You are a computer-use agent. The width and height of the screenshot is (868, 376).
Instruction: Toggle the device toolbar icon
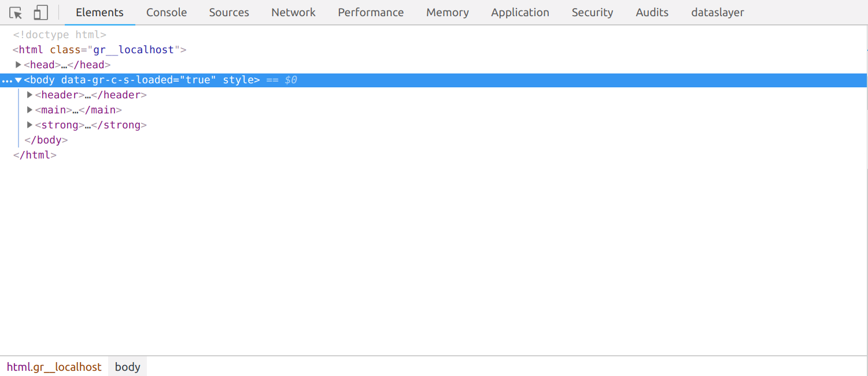click(40, 13)
